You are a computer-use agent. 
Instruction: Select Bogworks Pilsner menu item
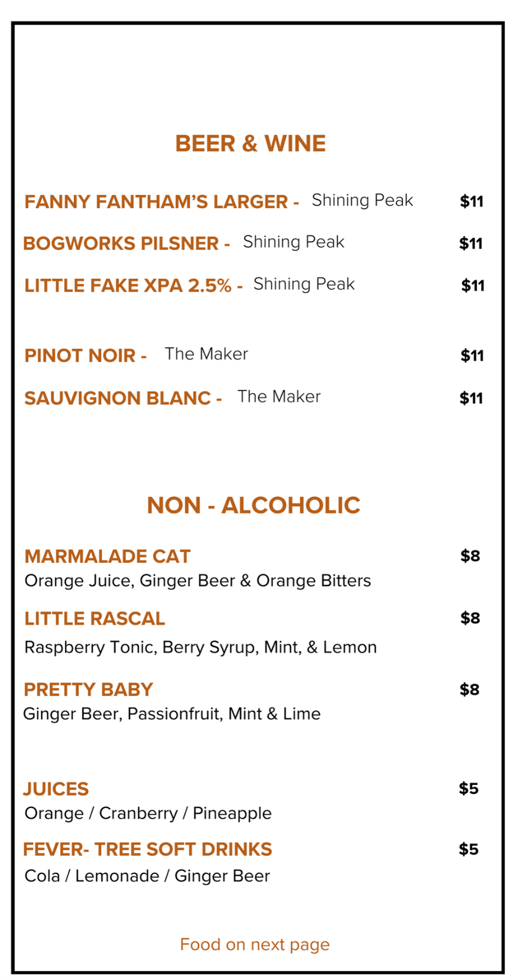(126, 243)
